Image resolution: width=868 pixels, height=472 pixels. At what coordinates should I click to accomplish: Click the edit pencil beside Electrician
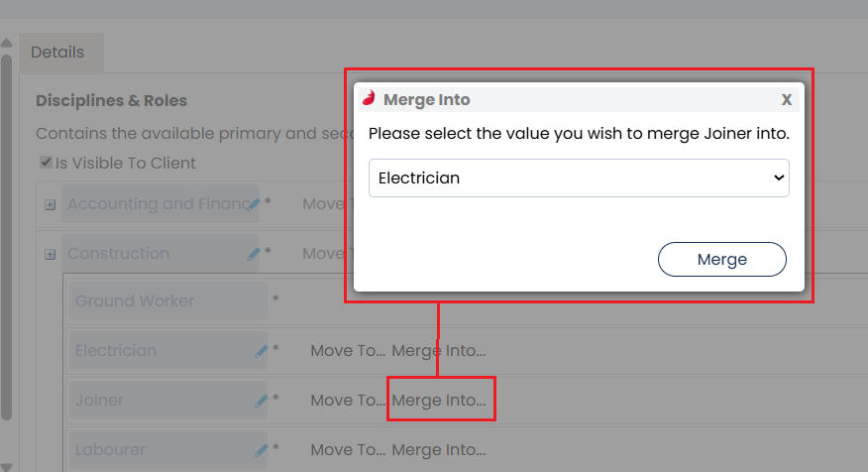[262, 350]
